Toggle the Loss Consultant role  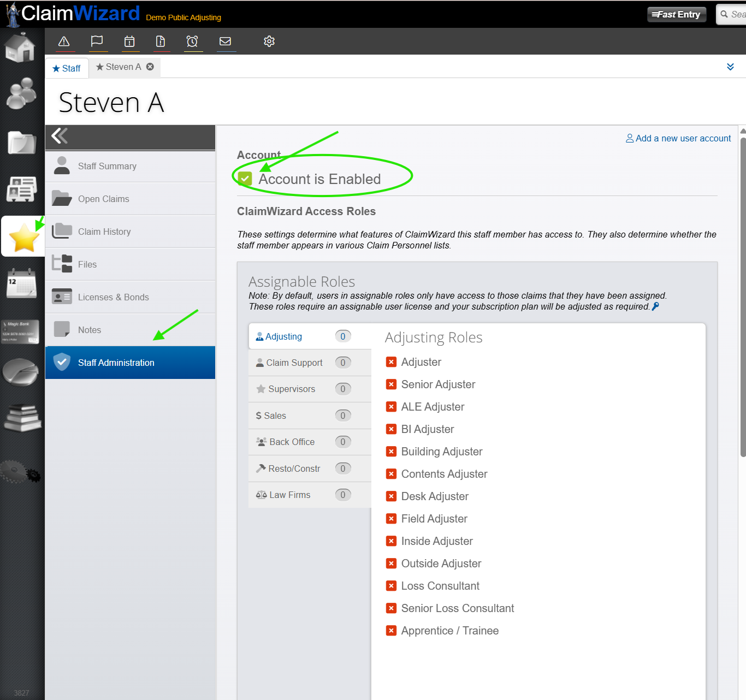391,586
